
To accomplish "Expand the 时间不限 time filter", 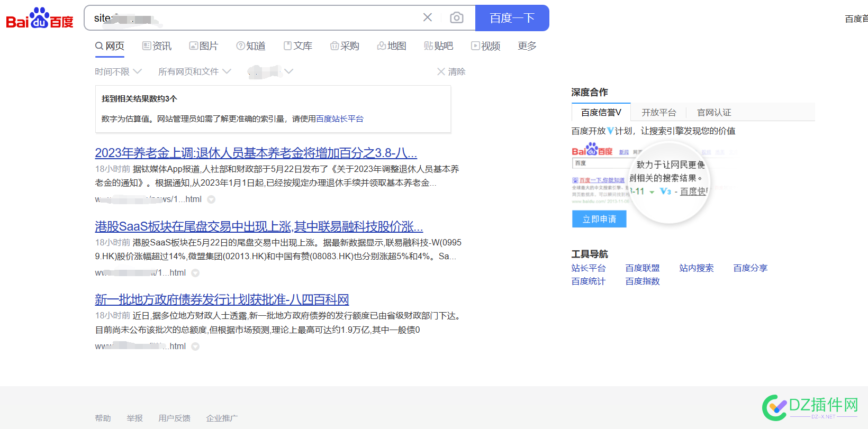I will pos(118,71).
